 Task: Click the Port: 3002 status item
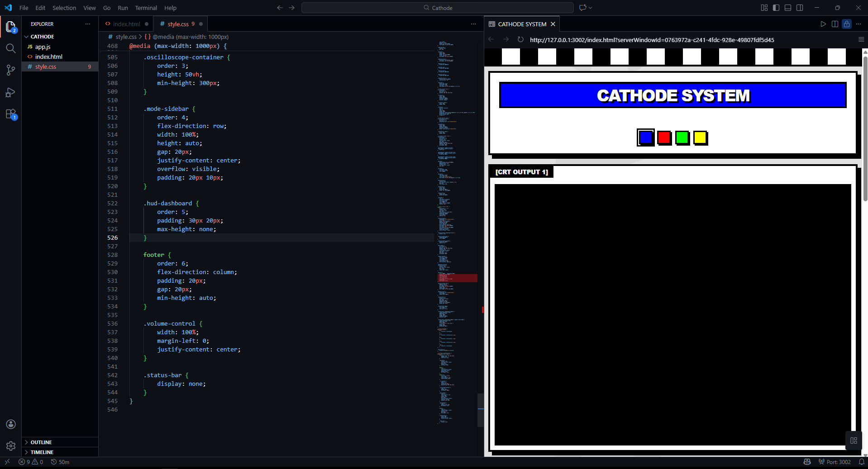pos(835,462)
